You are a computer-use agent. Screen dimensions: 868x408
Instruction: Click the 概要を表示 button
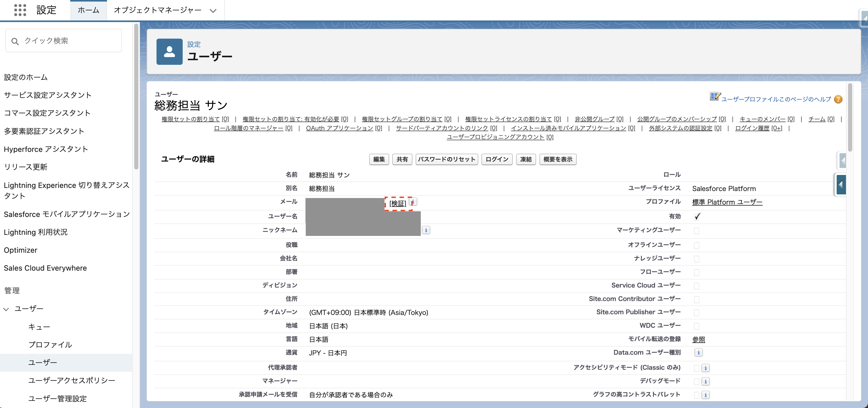click(558, 159)
